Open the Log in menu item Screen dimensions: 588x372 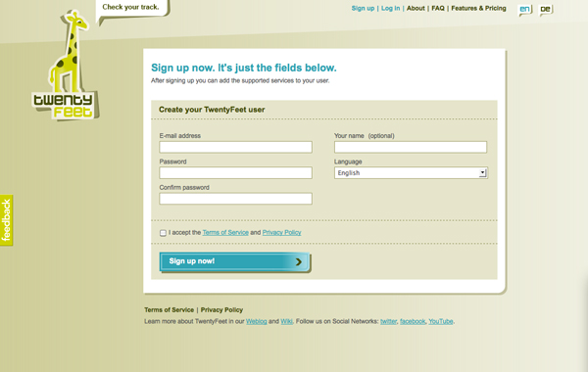coord(390,8)
